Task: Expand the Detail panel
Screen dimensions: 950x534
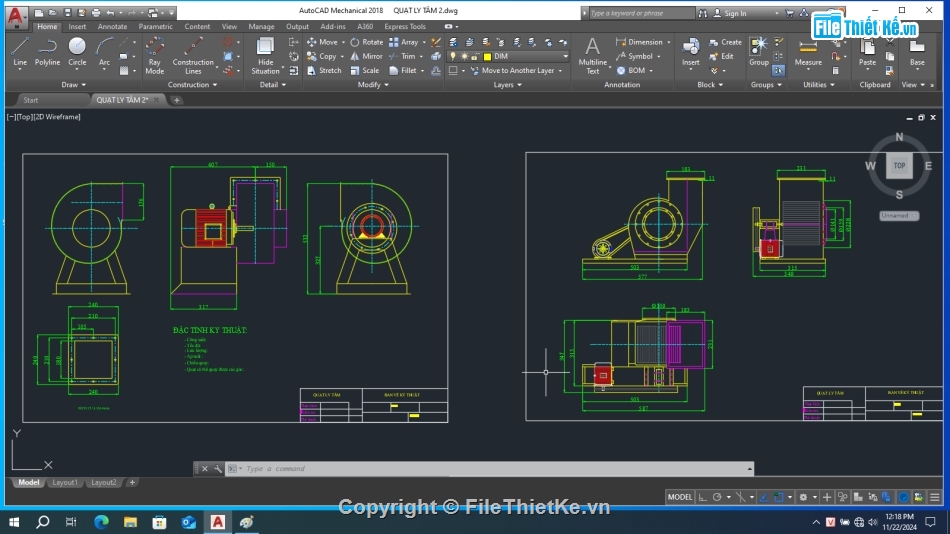Action: 273,85
